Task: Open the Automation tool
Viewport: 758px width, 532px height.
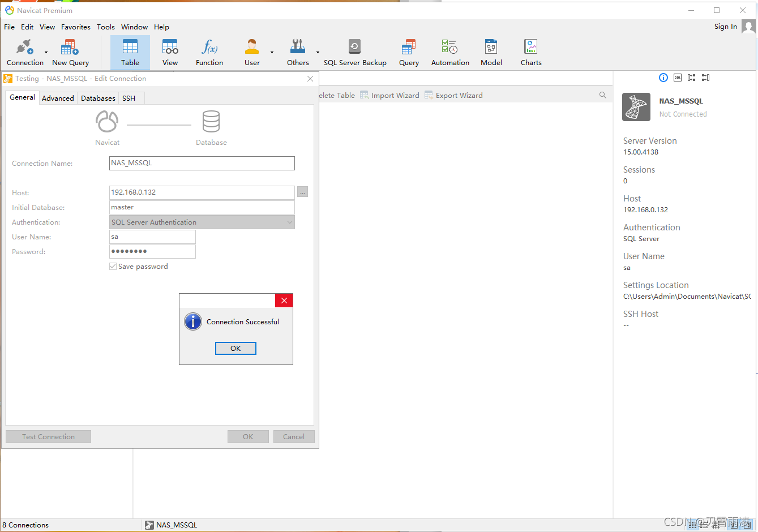Action: click(x=450, y=53)
